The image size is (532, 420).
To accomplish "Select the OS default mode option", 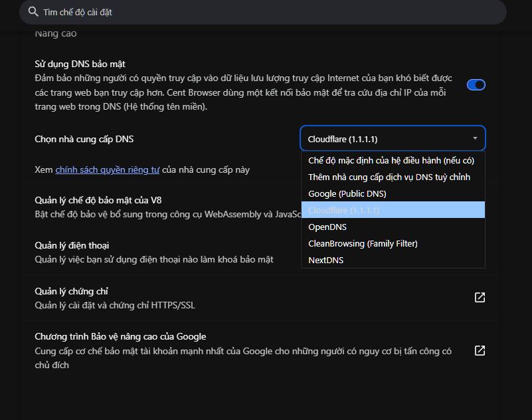I will coord(393,160).
